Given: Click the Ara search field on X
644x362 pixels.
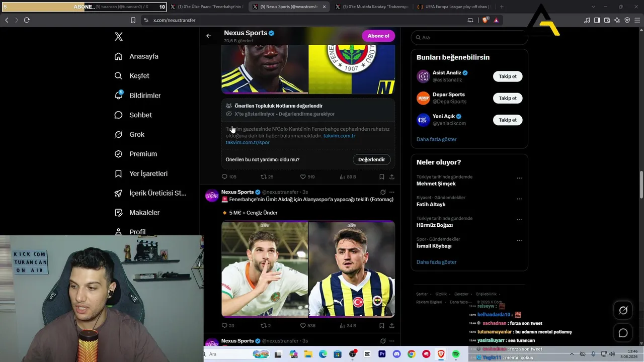Looking at the screenshot, I should point(469,38).
